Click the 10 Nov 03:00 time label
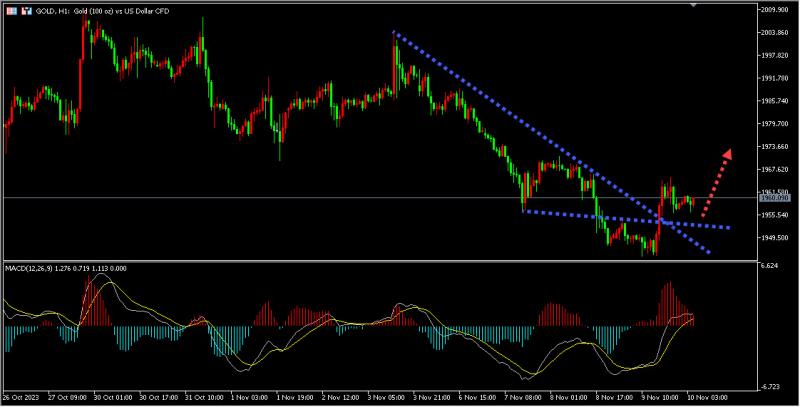The height and width of the screenshot is (407, 800). pyautogui.click(x=707, y=397)
